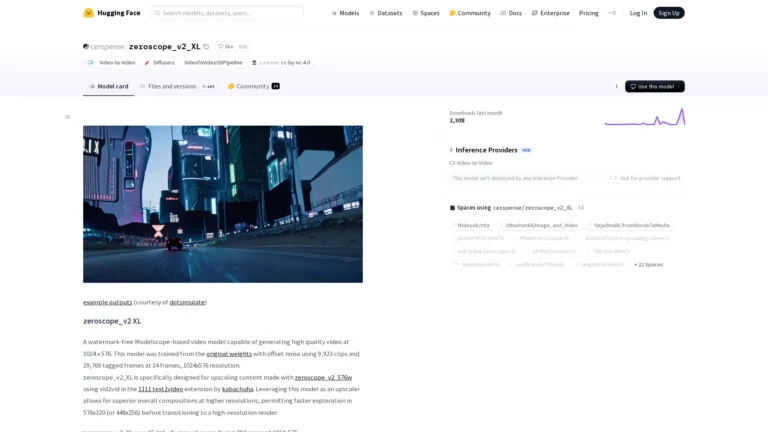Click the Hugging Face logo icon

point(88,13)
